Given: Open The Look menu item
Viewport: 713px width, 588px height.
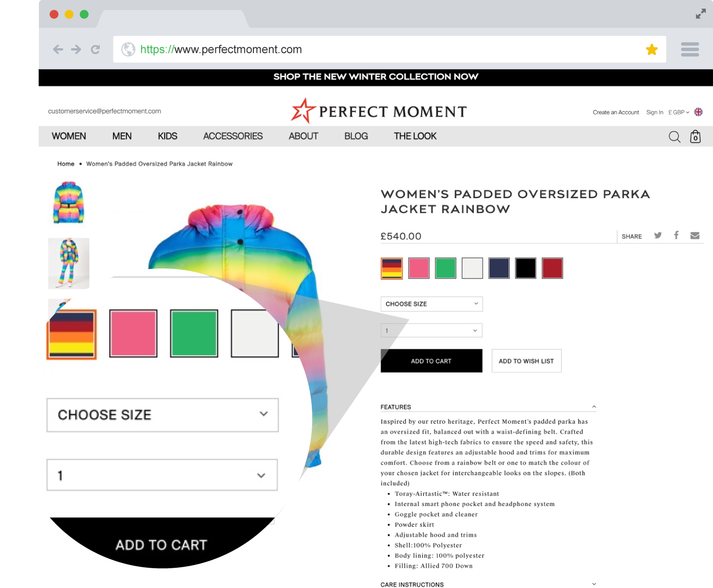Looking at the screenshot, I should pos(415,136).
